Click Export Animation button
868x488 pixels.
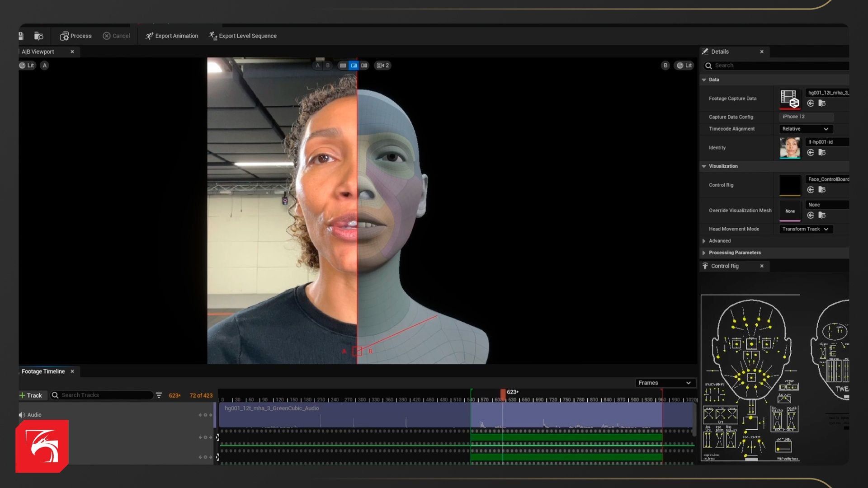pos(172,36)
